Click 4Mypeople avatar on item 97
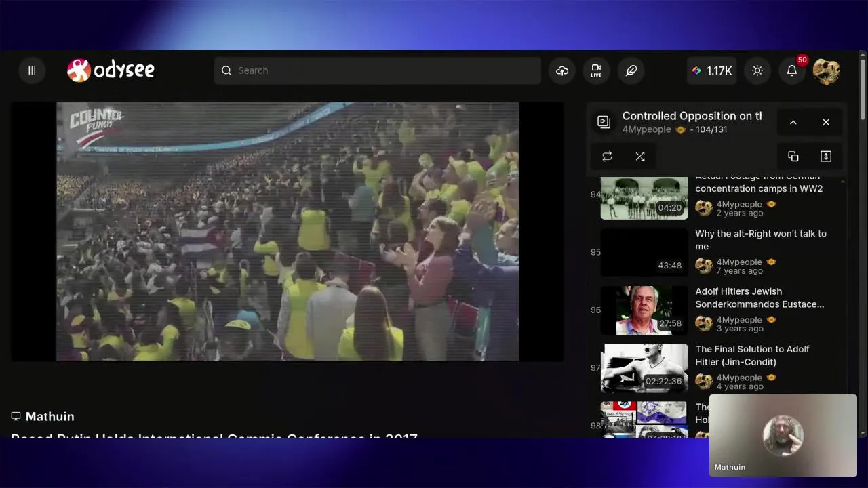This screenshot has height=488, width=868. (704, 382)
